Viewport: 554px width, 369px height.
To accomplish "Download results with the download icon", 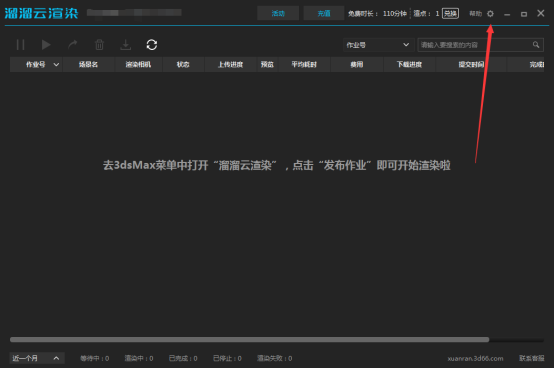I will tap(125, 45).
